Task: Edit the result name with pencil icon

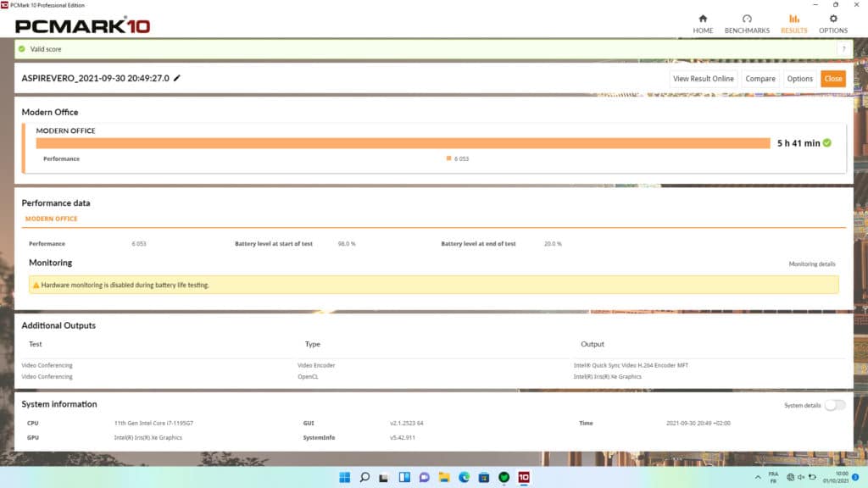Action: point(176,78)
